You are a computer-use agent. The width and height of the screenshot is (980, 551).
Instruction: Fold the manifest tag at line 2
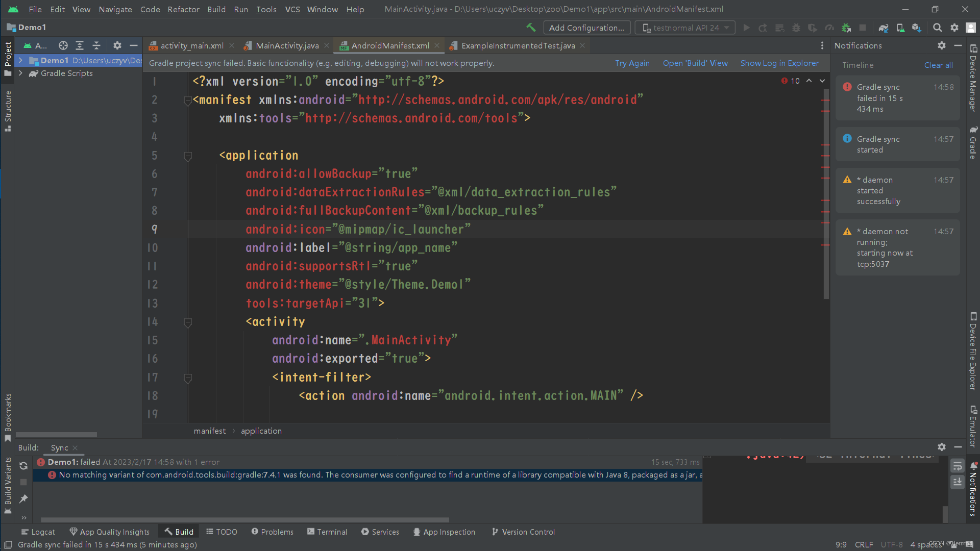[x=188, y=101]
